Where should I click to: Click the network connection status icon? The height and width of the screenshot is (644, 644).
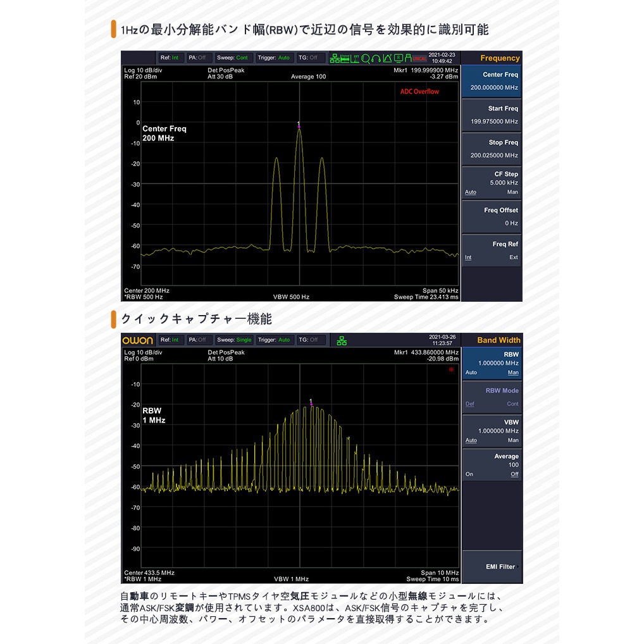pos(335,58)
